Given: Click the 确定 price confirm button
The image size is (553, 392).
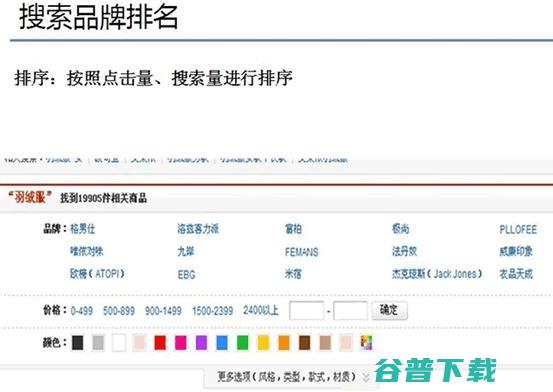Looking at the screenshot, I should [x=389, y=310].
